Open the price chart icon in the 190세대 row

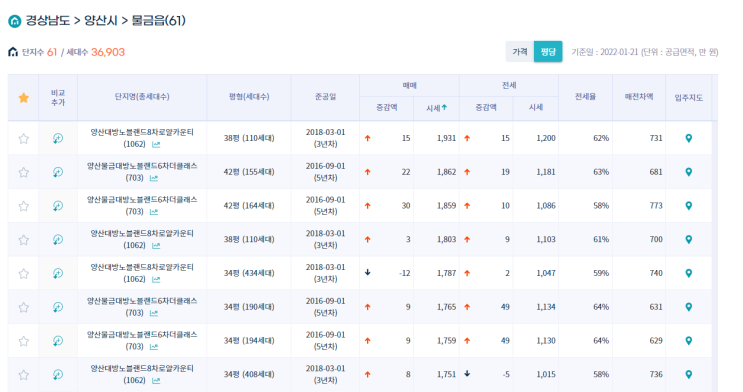[154, 313]
